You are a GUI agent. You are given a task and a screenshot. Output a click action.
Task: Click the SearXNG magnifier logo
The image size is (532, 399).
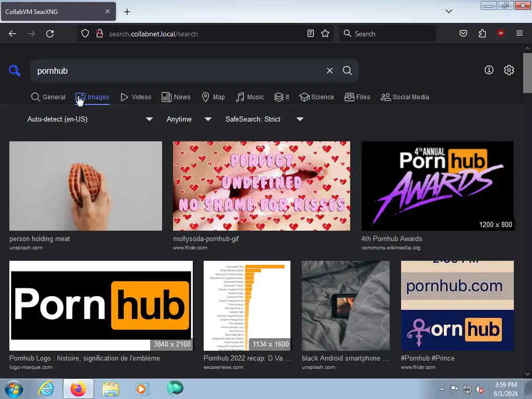tap(15, 71)
